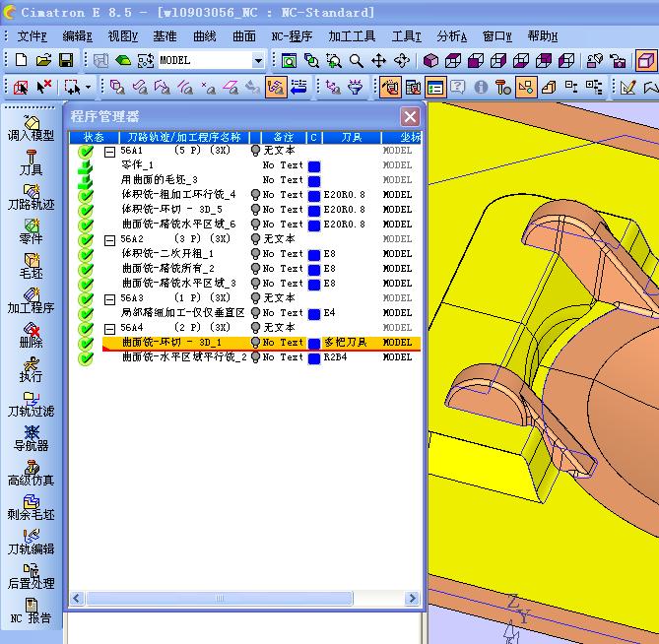Click the shaded purple cube view icon
659x644 pixels.
430,61
